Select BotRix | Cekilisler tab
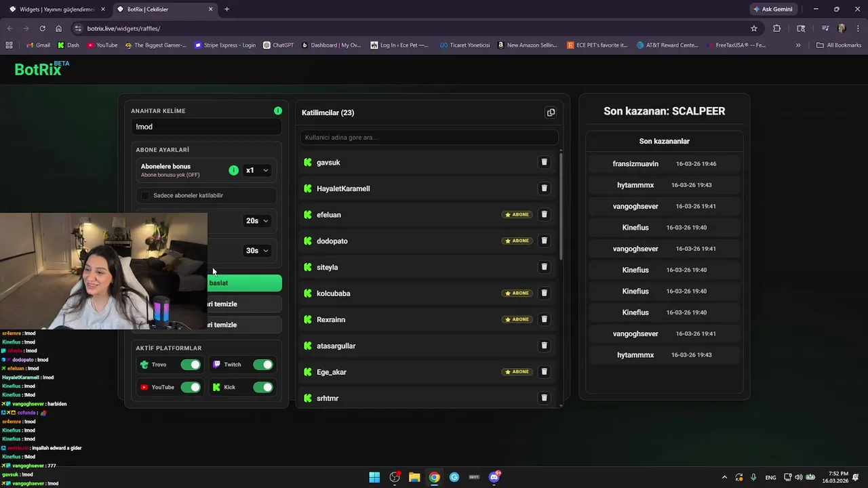 (x=164, y=9)
